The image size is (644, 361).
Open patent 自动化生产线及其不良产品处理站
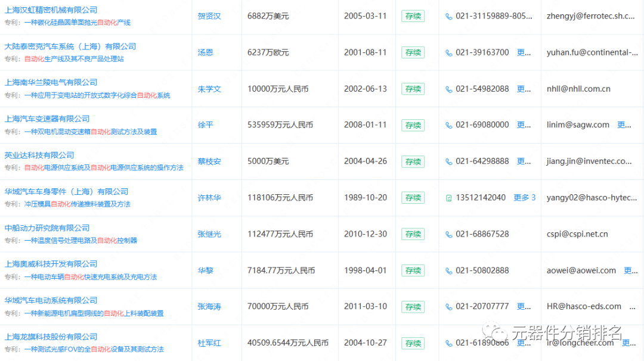point(74,59)
